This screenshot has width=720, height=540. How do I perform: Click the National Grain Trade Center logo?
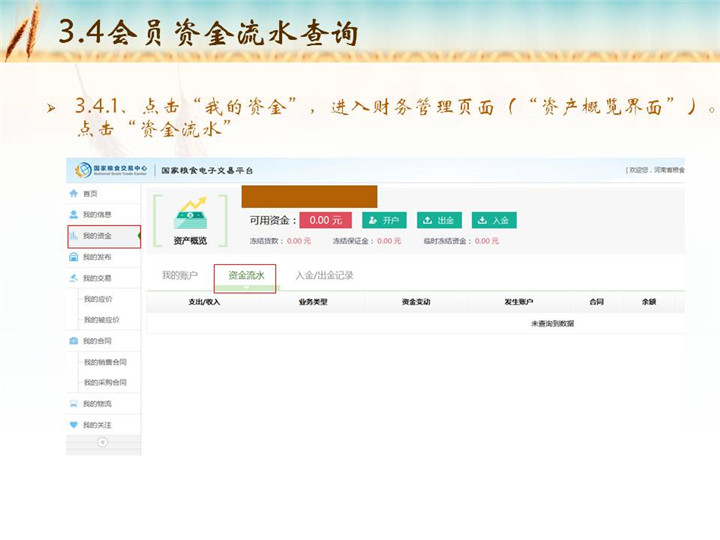pos(111,170)
